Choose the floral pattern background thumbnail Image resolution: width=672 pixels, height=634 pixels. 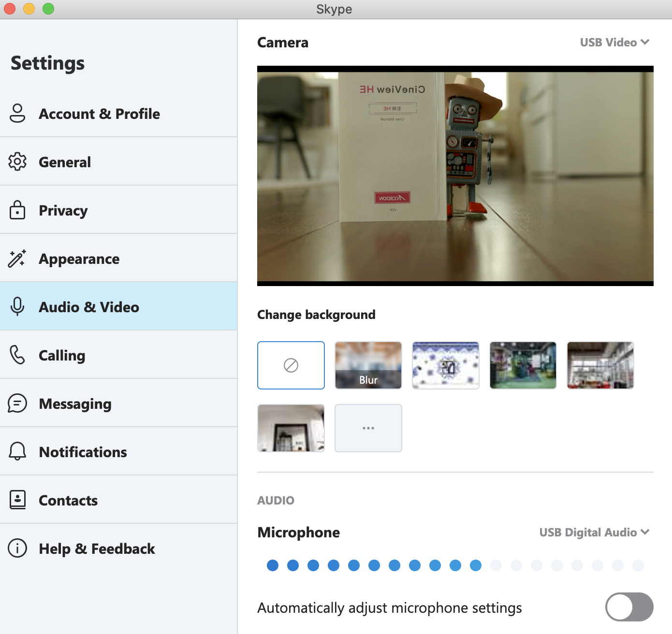(x=446, y=365)
